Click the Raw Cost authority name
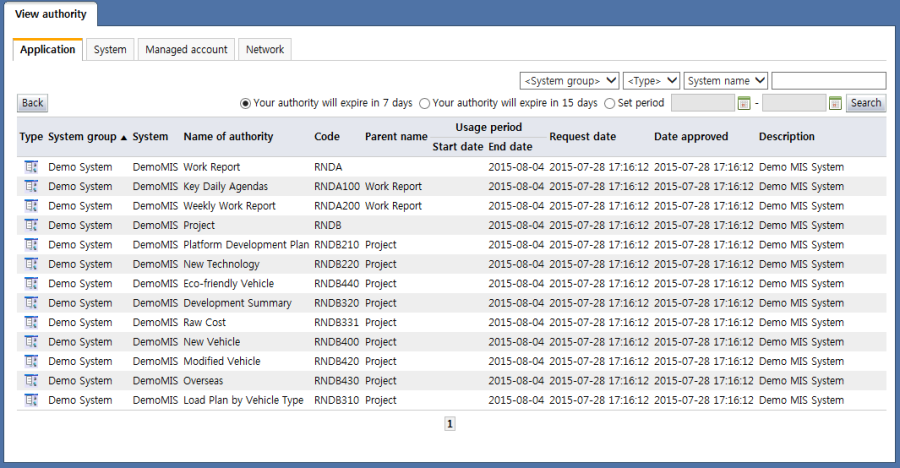Image resolution: width=900 pixels, height=468 pixels. point(205,323)
